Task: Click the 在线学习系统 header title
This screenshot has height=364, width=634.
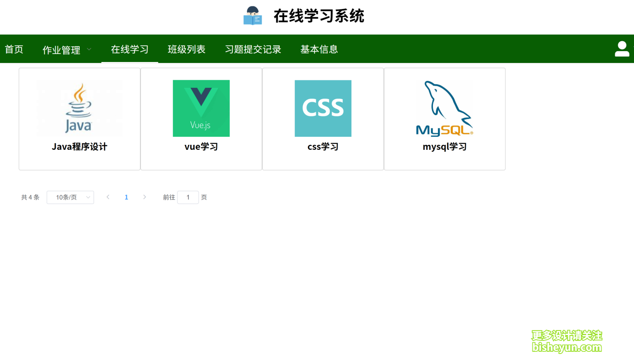Action: point(319,16)
